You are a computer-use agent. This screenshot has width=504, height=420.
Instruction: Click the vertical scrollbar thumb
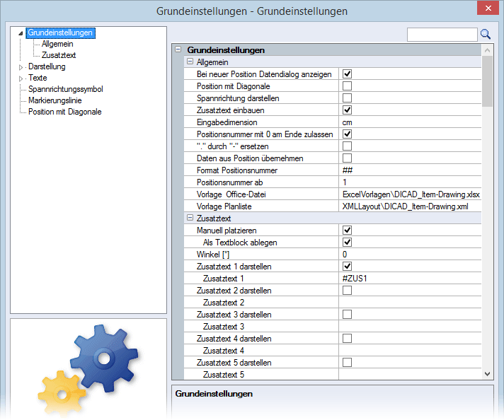coord(487,81)
